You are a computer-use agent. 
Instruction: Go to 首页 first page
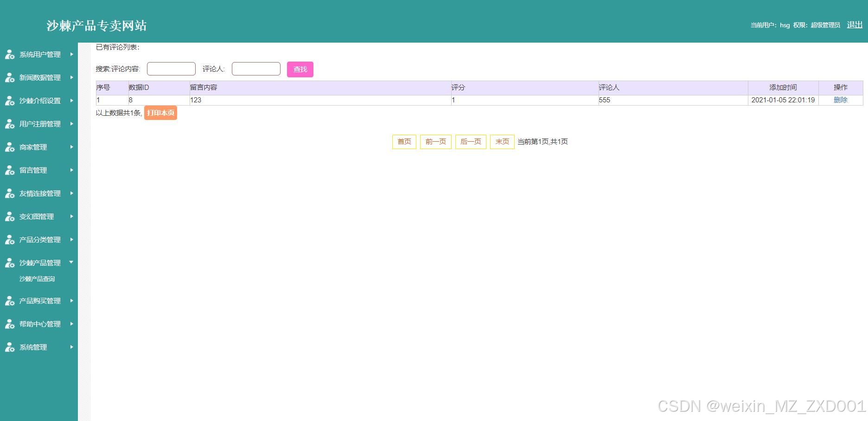coord(404,142)
